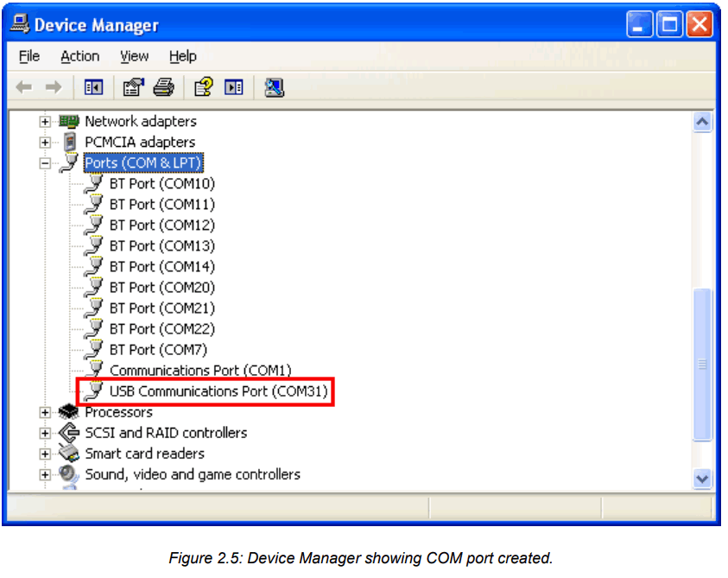Open the Action menu
This screenshot has width=728, height=578.
(x=79, y=56)
